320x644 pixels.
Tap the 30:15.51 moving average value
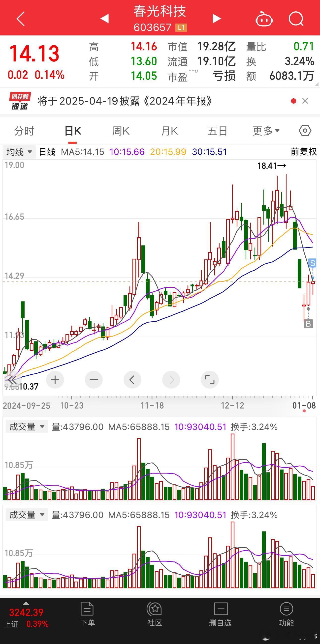tap(209, 152)
